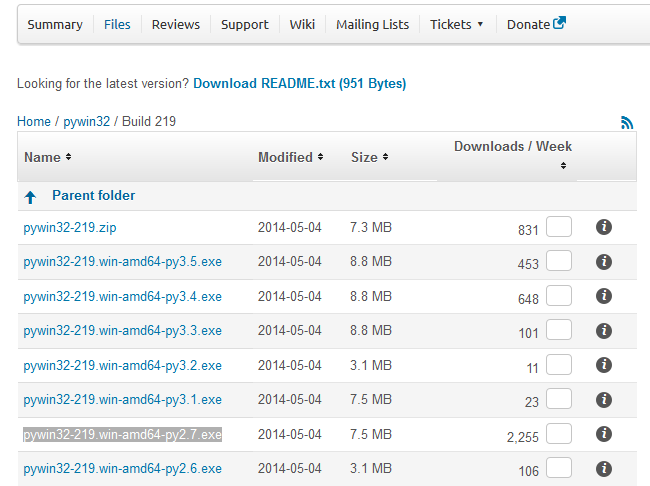Download pywin32-219.win-amd64-py3.5.exe

tap(122, 262)
